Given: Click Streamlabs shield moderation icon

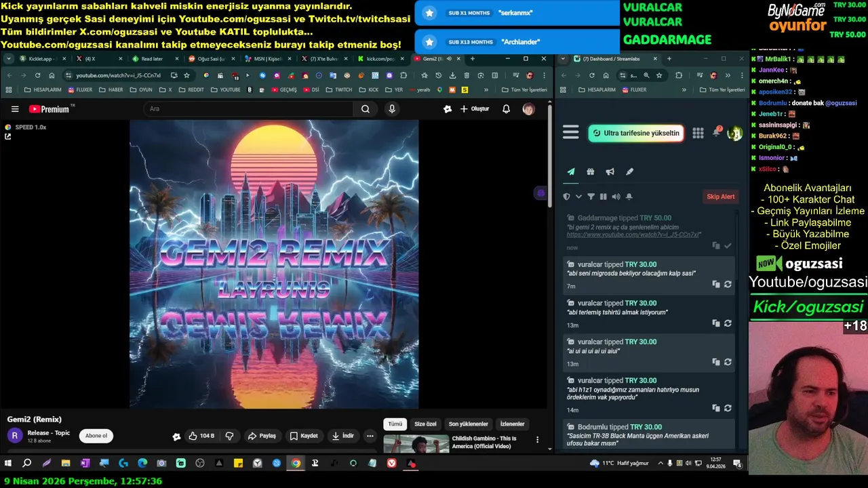Looking at the screenshot, I should coord(567,197).
